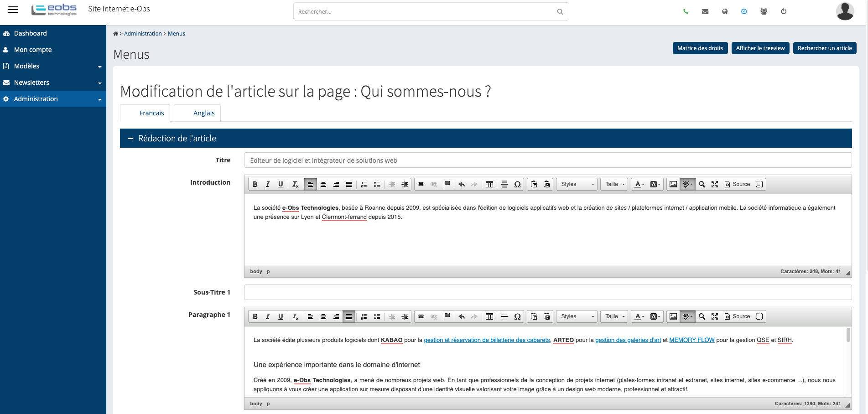Insert anchor flag in Introduction editor
The image size is (868, 414).
pos(447,184)
